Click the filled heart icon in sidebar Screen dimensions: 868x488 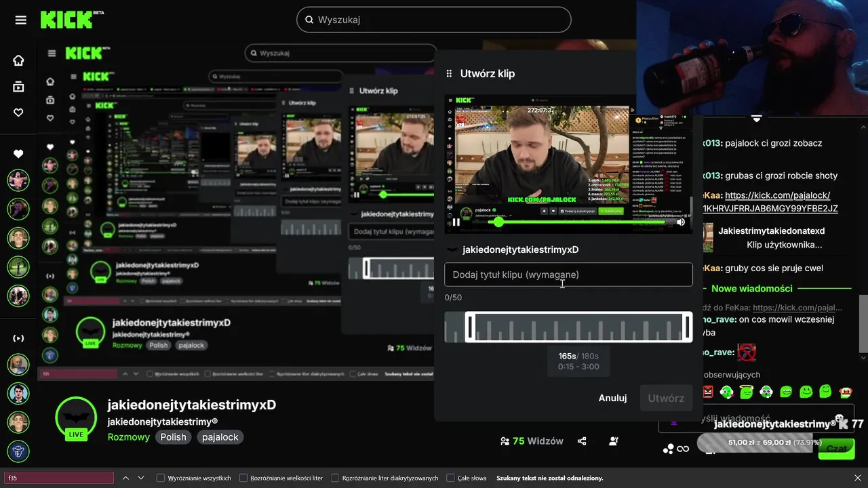18,154
